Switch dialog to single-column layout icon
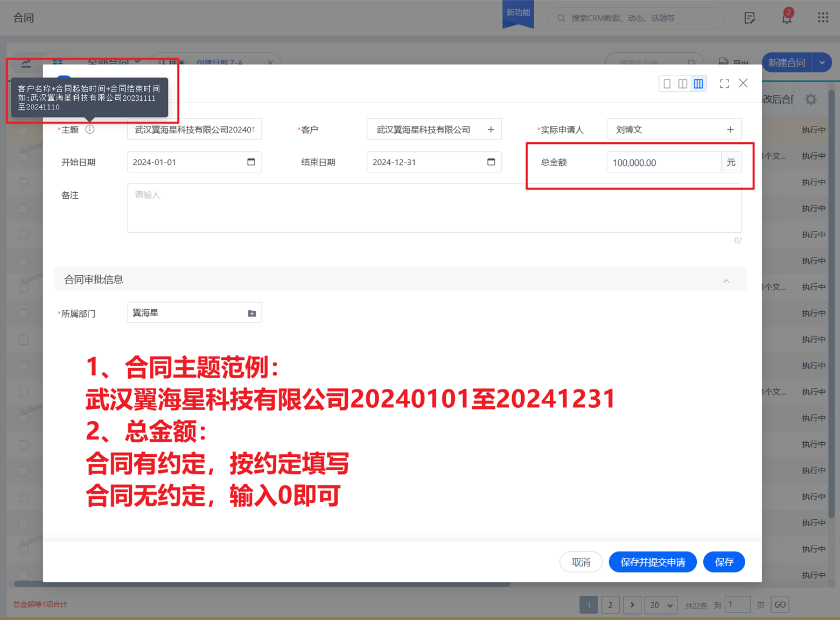This screenshot has width=840, height=620. click(667, 83)
